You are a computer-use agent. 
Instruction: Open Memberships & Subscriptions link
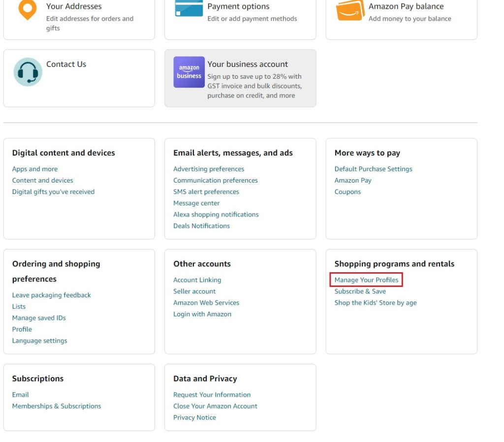click(x=57, y=406)
